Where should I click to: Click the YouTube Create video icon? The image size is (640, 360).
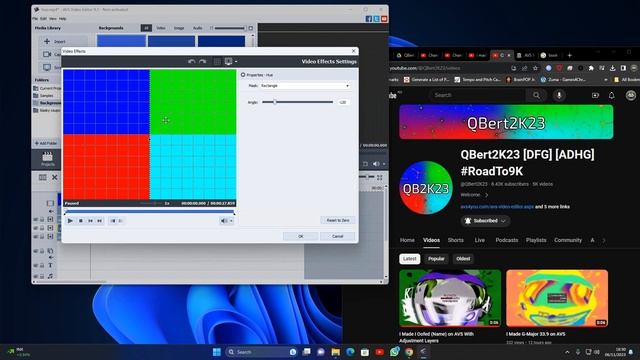click(596, 95)
